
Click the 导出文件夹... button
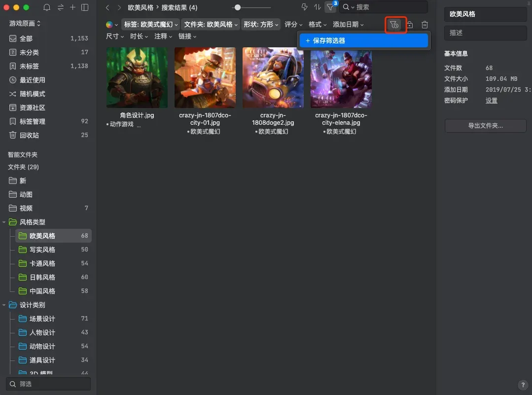[x=485, y=126]
